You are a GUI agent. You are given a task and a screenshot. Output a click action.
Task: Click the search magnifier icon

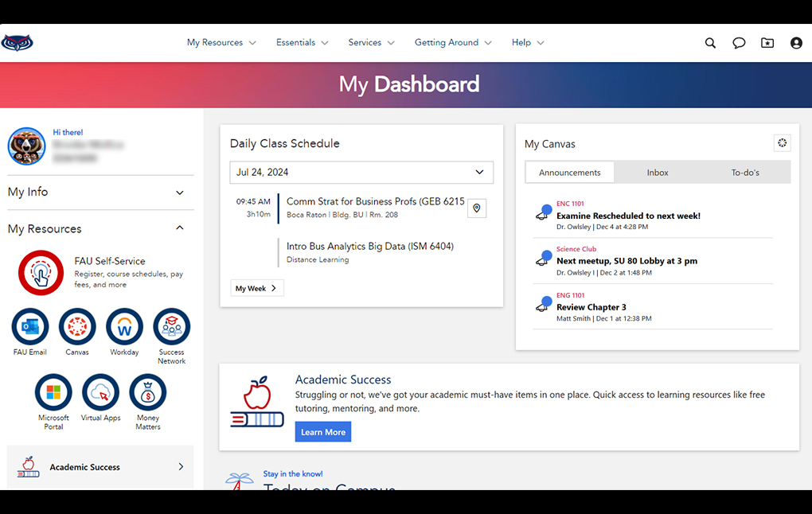[710, 43]
